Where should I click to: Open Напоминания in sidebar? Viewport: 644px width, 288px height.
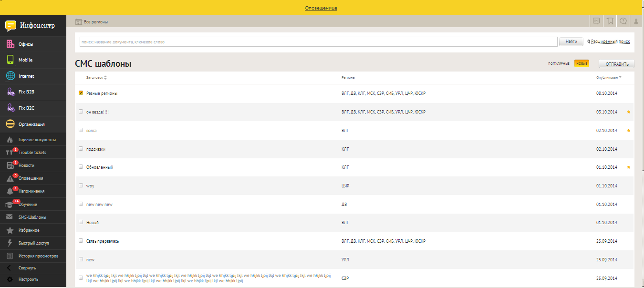(x=33, y=191)
